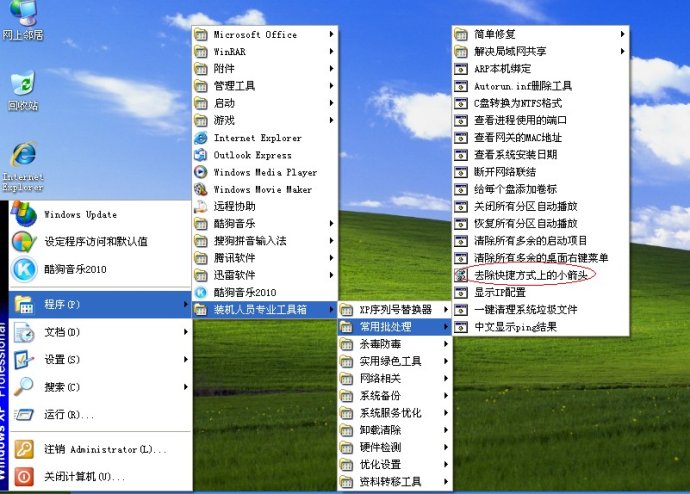Image resolution: width=690 pixels, height=494 pixels.
Task: Expand the 杀毒防毒 submenu arrow
Action: [x=446, y=344]
